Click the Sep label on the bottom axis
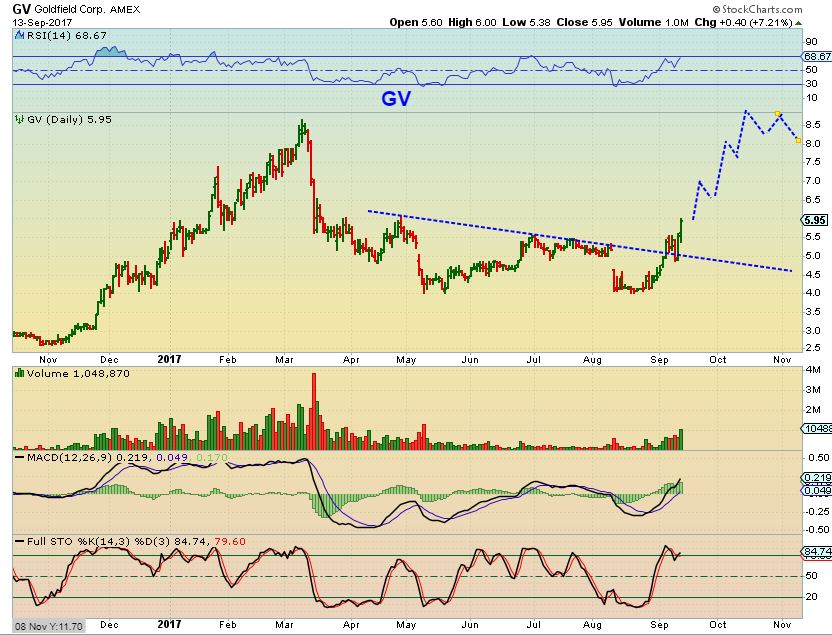Viewport: 832px width, 635px height. click(660, 625)
